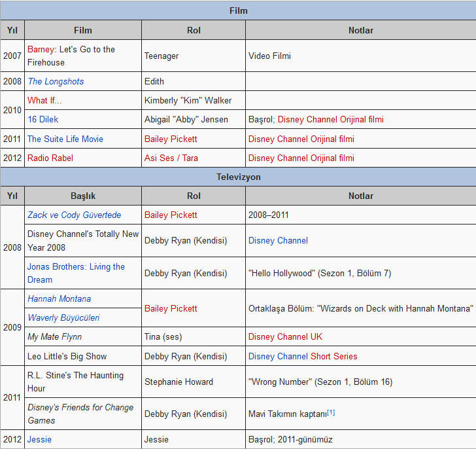Open the Asi Ses / Tara role link
Image resolution: width=476 pixels, height=449 pixels.
[x=171, y=158]
